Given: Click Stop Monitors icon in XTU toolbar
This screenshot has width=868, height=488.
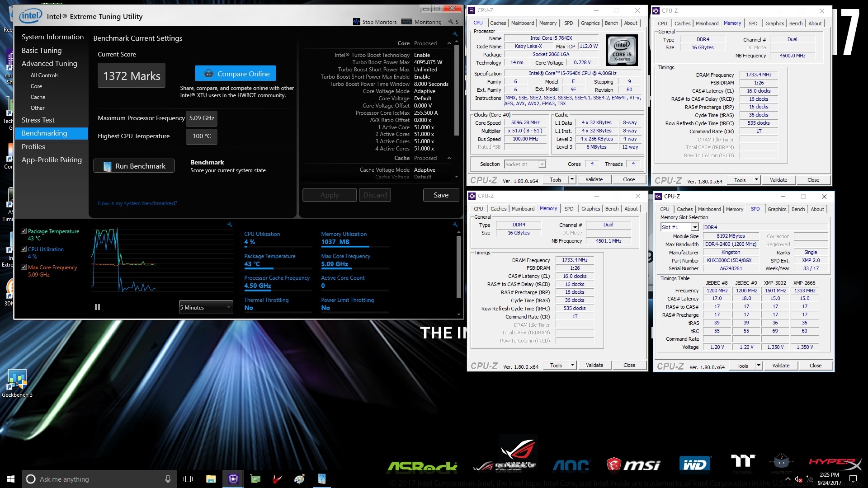Looking at the screenshot, I should pyautogui.click(x=357, y=22).
